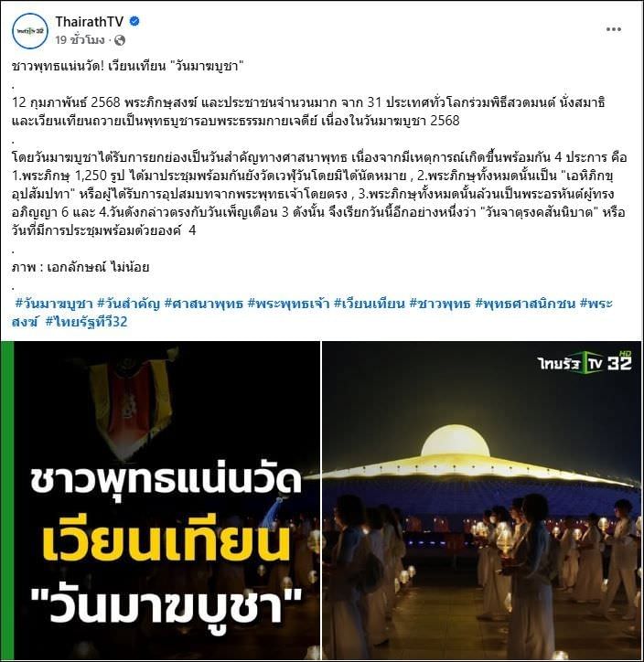The image size is (644, 662).
Task: Open the ThairathTV page name link
Action: 89,22
